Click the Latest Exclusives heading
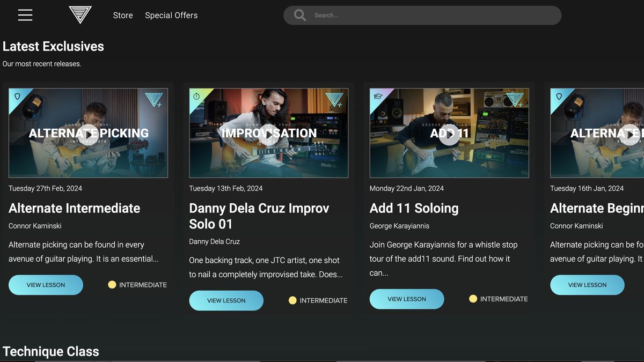The image size is (644, 362). coord(53,46)
